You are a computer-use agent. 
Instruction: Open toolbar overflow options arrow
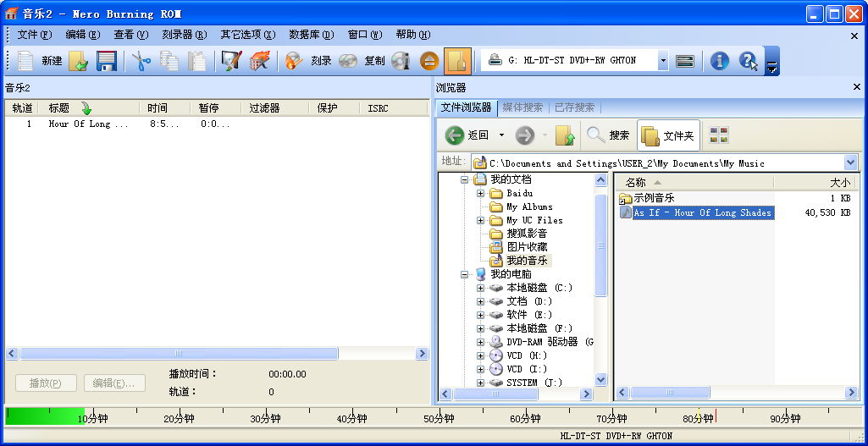tap(771, 67)
